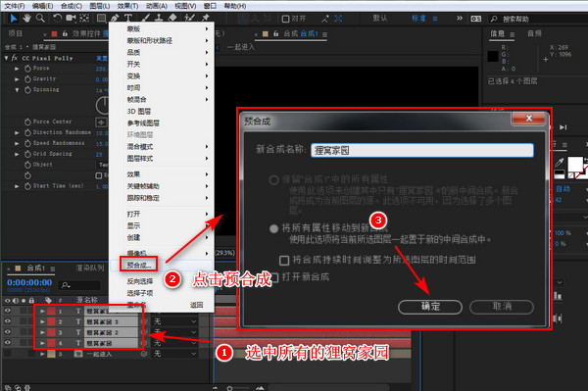Hide layer 1 using its eye toggle
This screenshot has height=391, width=588.
tap(8, 311)
